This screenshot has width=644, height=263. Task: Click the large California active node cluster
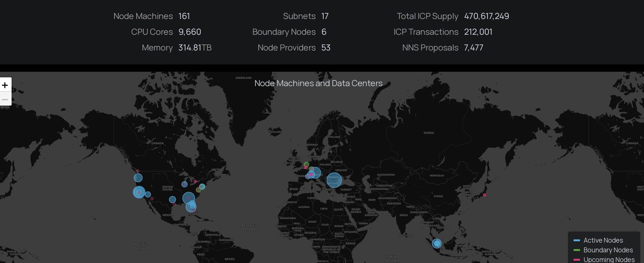coord(139,192)
